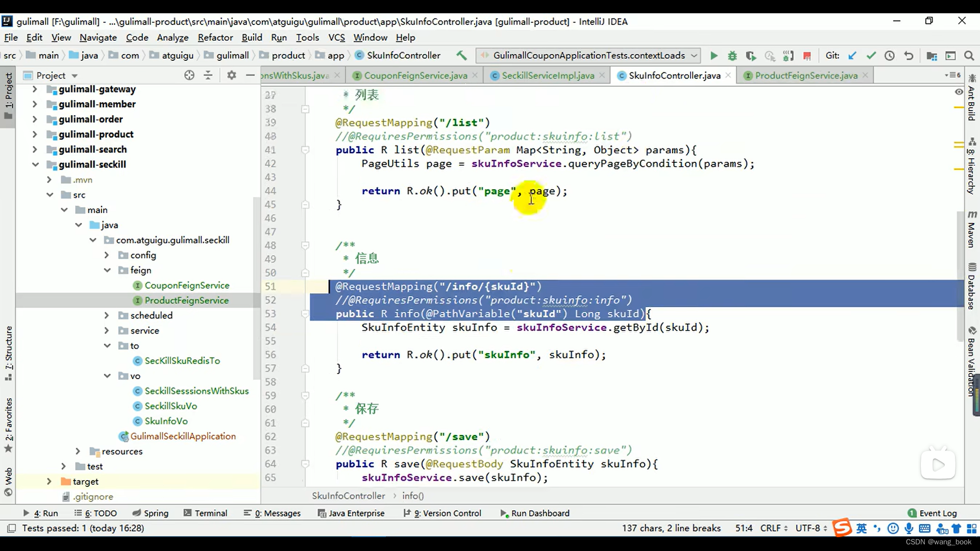Expand the gulimall-product module
The height and width of the screenshot is (551, 980).
click(35, 134)
